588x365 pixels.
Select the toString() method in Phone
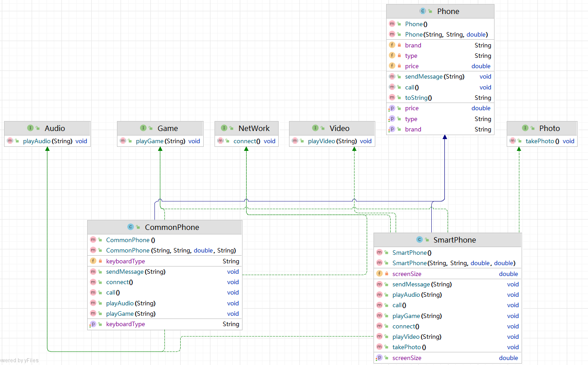(x=418, y=98)
